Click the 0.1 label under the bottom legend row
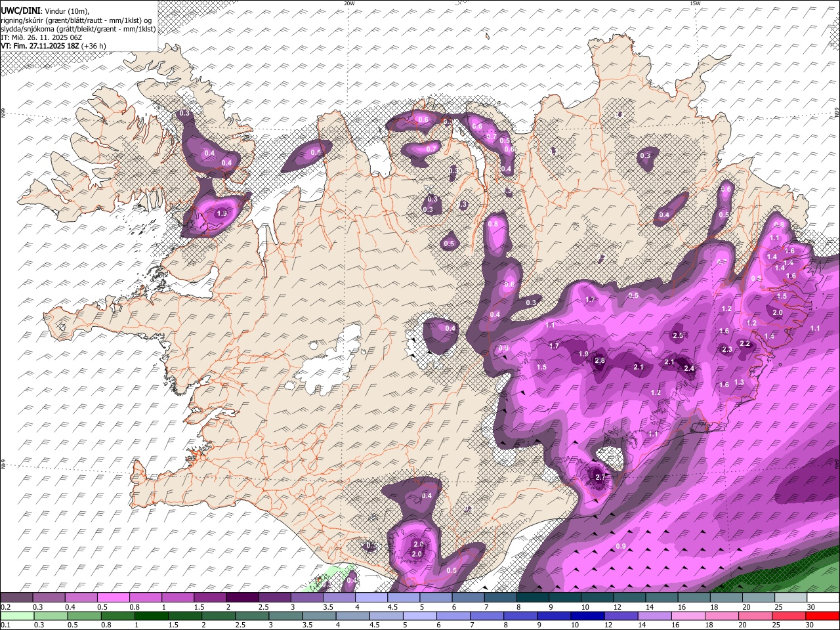Viewport: 840px width, 630px height. 5,625
